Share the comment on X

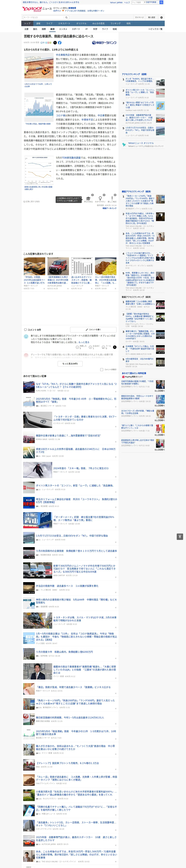(x=115, y=347)
